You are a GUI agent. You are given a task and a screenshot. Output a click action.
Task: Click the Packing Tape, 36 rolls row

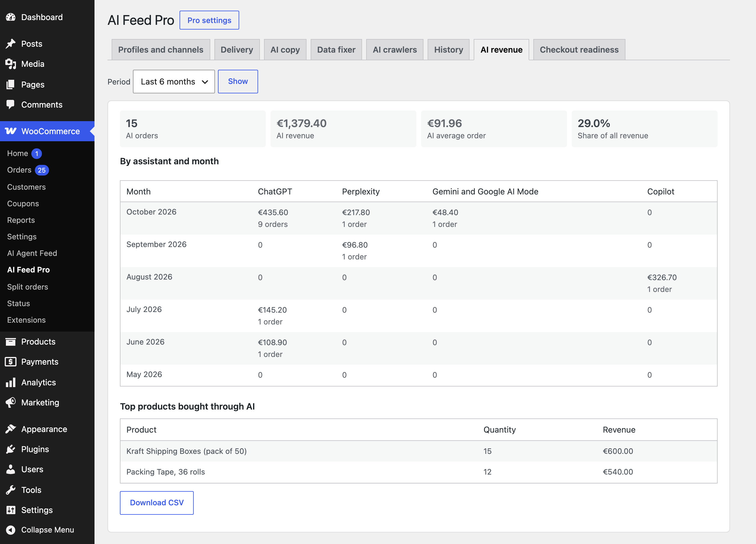(x=419, y=472)
